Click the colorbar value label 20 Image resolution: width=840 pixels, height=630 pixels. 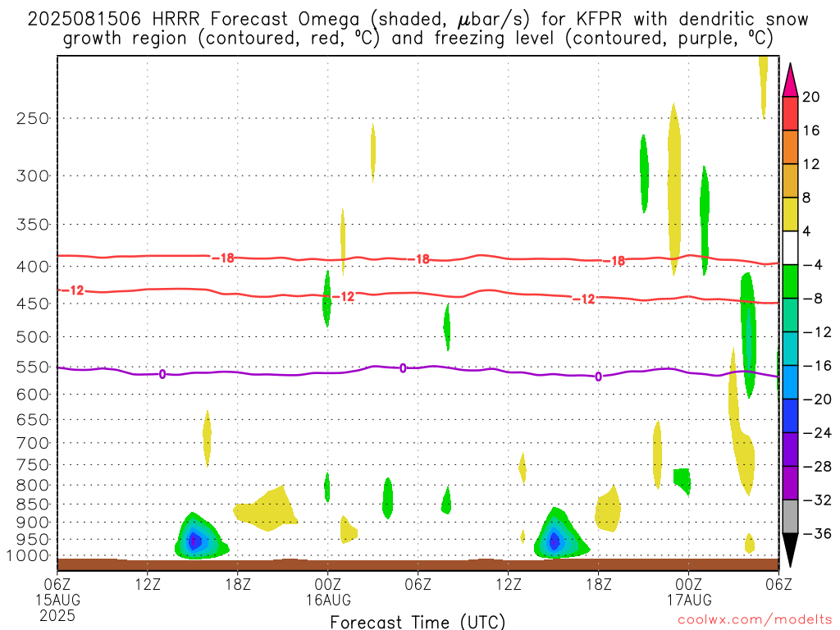point(811,97)
